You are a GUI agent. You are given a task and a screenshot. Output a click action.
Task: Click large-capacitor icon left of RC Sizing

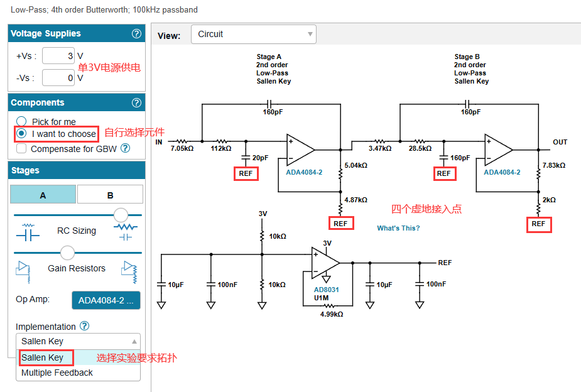coord(26,231)
